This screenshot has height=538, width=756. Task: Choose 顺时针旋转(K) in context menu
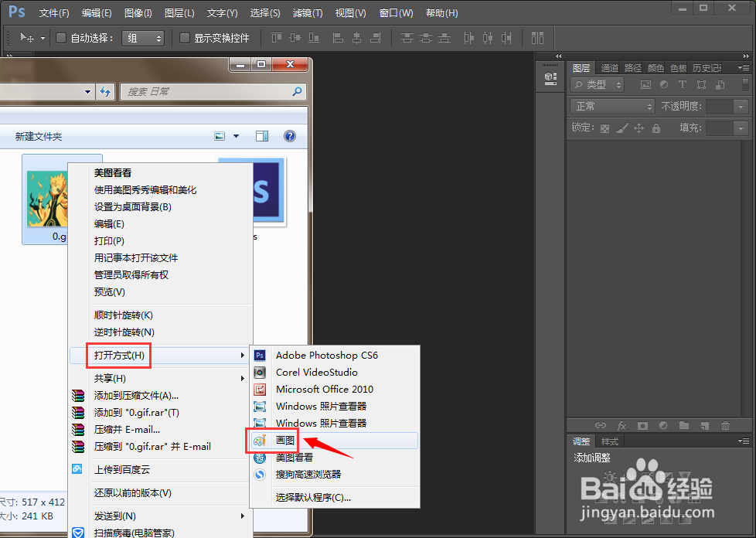[x=161, y=315]
